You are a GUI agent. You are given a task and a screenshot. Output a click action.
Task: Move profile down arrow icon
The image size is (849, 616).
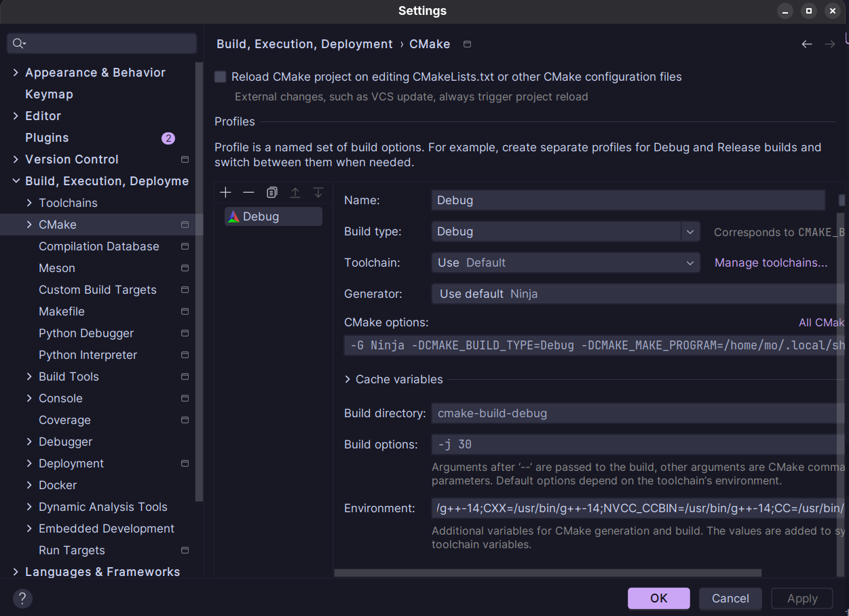(x=318, y=193)
